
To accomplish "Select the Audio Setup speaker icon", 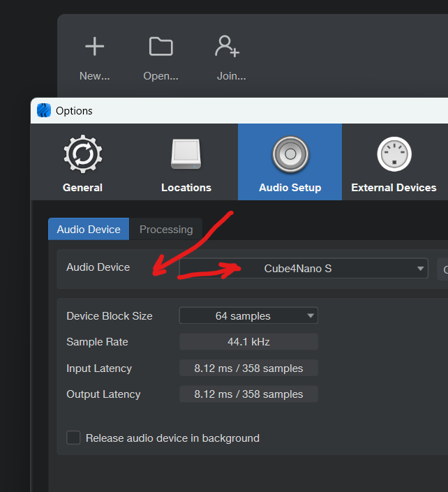I will 290,154.
